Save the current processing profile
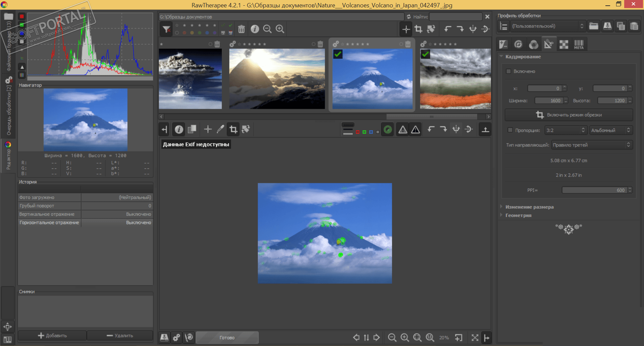 click(607, 26)
